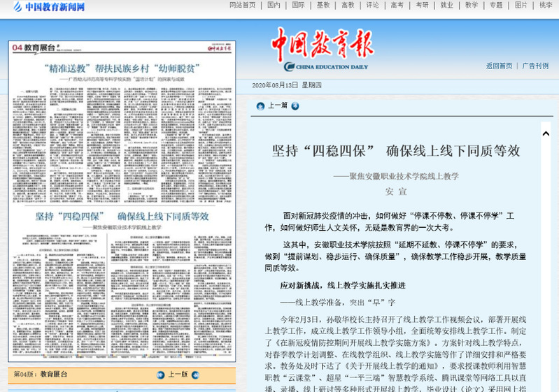The width and height of the screenshot is (559, 392).
Task: Click the round arrow icon preceding 上一篇
Action: tap(260, 106)
